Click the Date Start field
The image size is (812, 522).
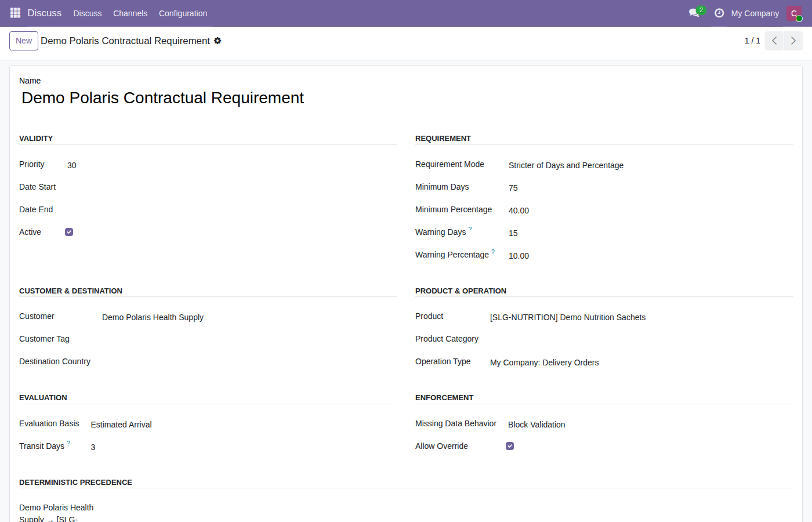pyautogui.click(x=231, y=188)
